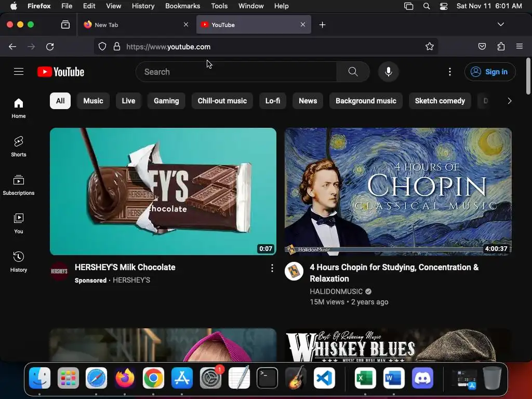Open History in the sidebar

19,262
